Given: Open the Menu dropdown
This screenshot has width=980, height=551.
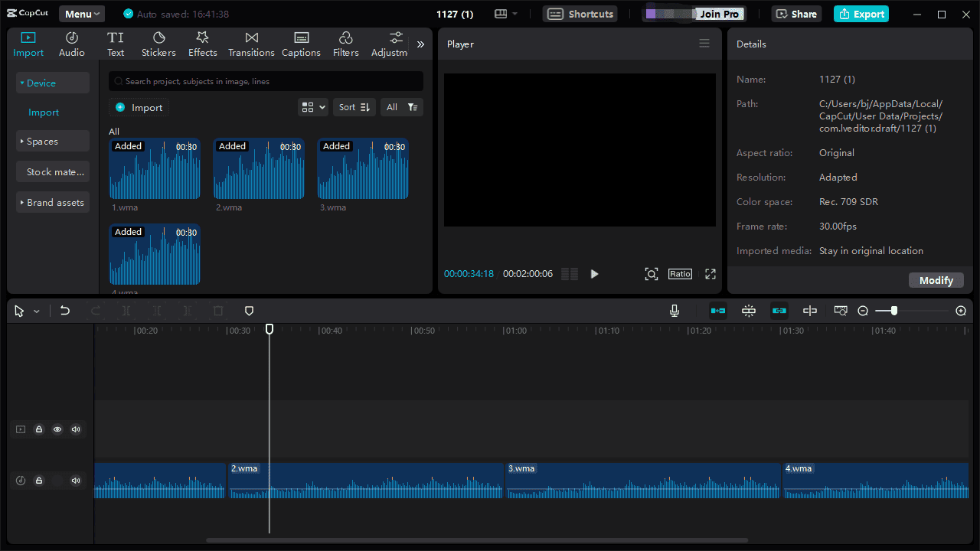Looking at the screenshot, I should click(x=81, y=13).
